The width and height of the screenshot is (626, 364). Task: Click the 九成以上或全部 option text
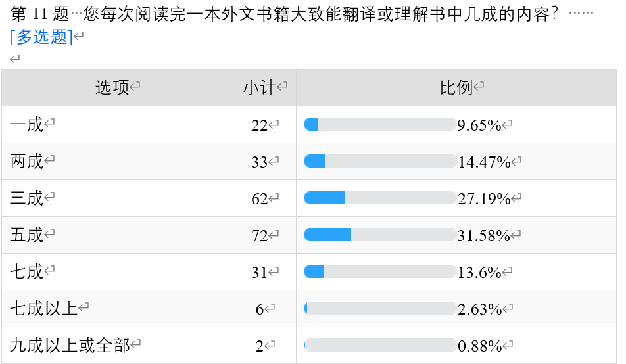tap(70, 345)
